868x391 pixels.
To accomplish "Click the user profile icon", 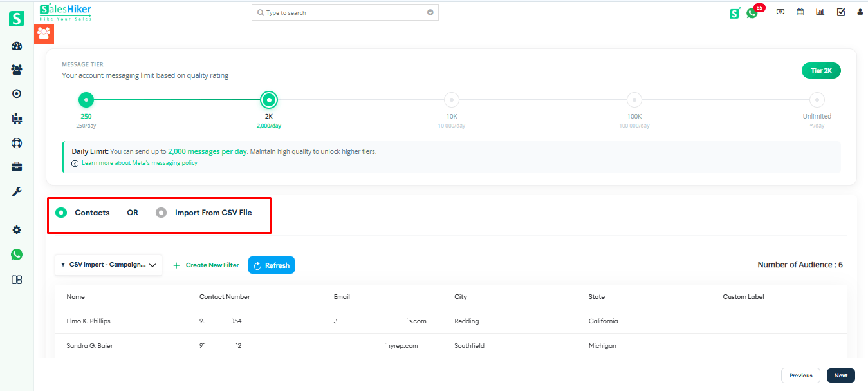I will pos(860,12).
